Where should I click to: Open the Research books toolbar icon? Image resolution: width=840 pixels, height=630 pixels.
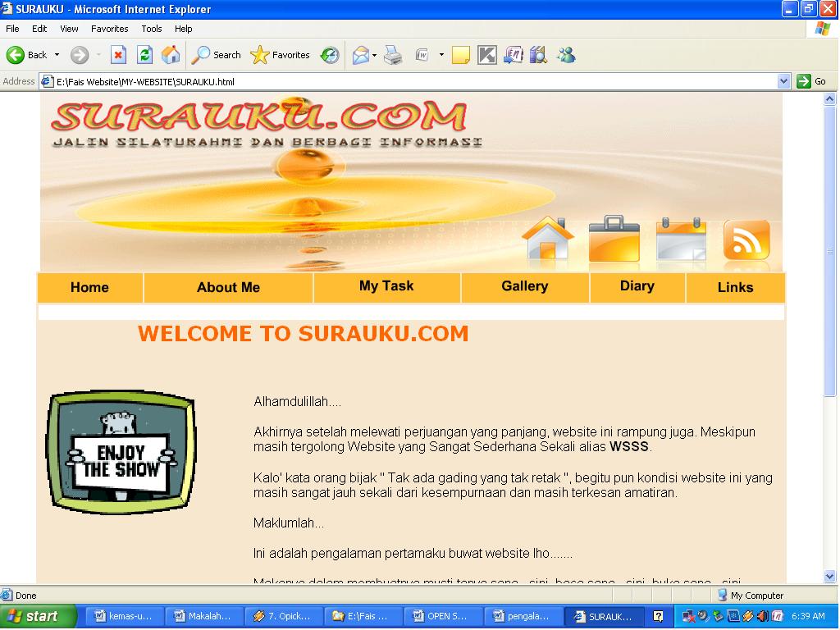pos(538,55)
